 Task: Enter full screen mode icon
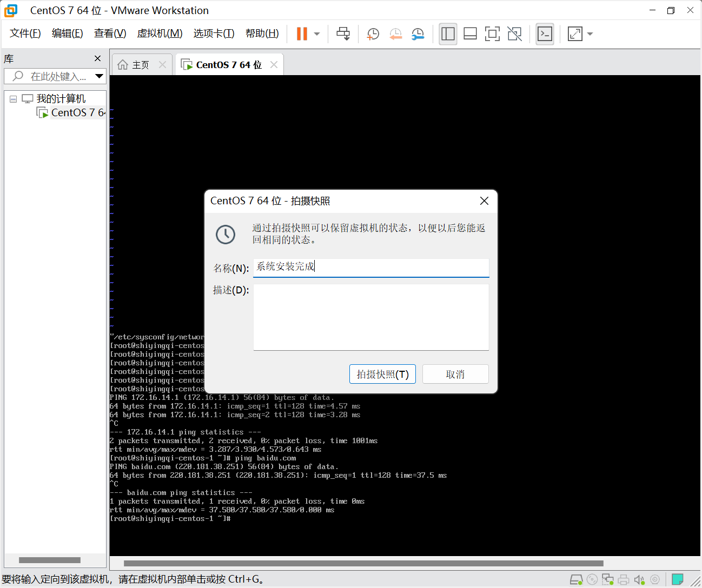coord(492,34)
